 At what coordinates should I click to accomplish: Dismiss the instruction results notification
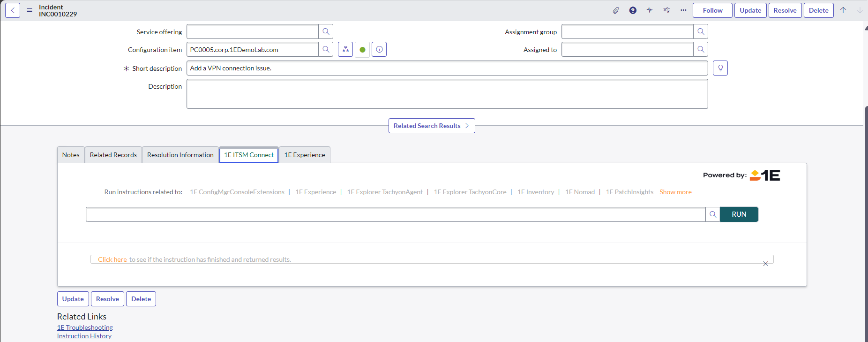pos(765,264)
